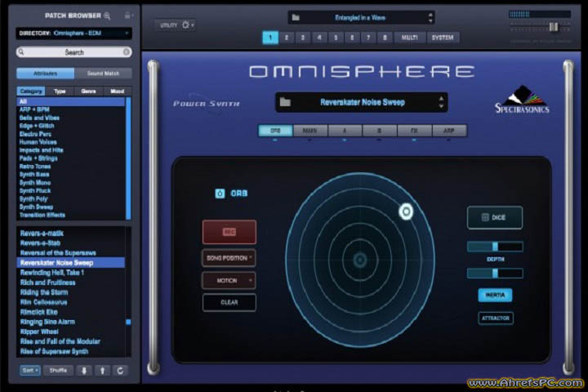Click the patch browser lock icon
Image resolution: width=588 pixels, height=392 pixels.
click(128, 16)
